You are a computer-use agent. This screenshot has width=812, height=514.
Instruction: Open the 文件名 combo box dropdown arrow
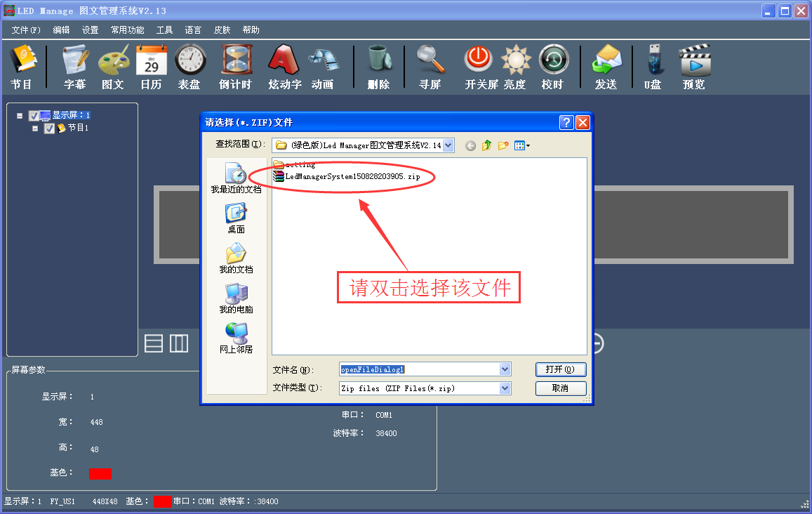tap(505, 369)
